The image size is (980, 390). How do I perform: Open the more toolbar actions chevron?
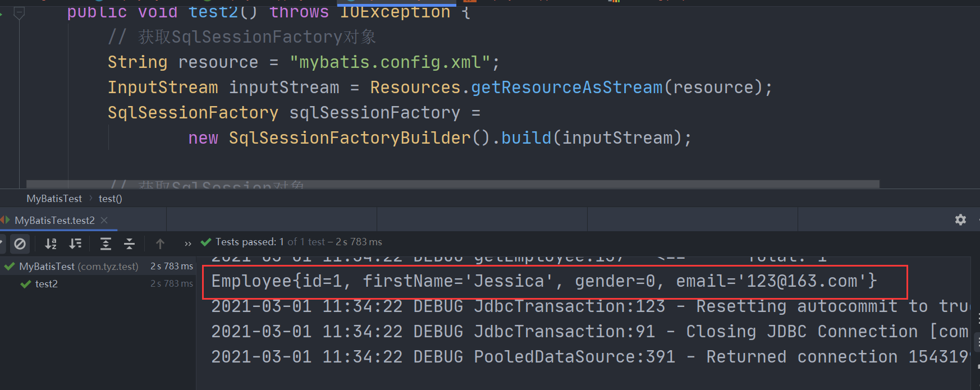(x=187, y=244)
